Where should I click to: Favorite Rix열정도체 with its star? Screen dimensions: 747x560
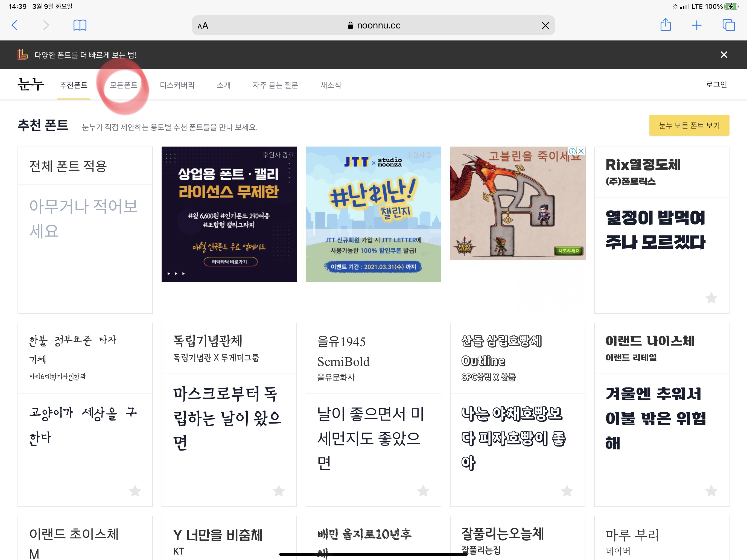[x=711, y=297]
